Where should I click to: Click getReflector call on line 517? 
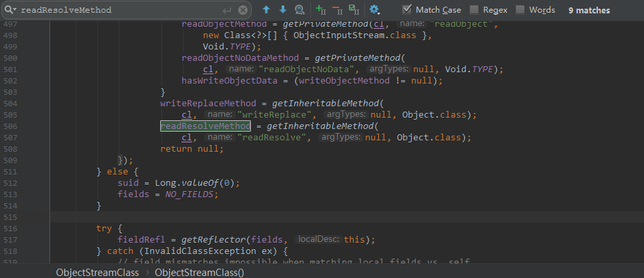pos(214,239)
